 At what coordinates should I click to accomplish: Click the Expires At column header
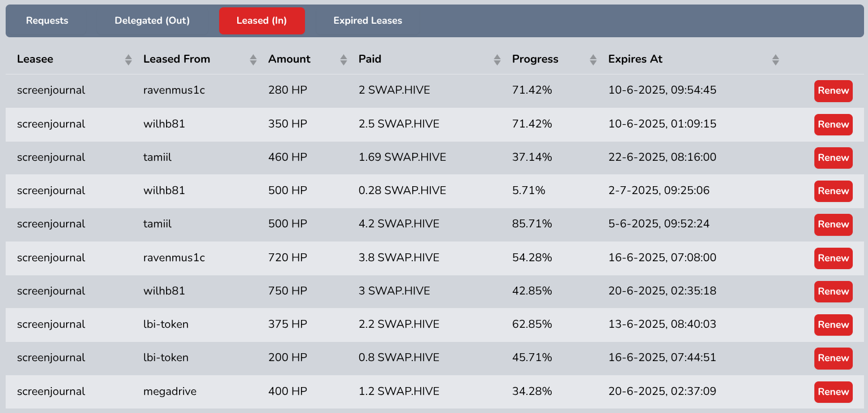pyautogui.click(x=635, y=59)
